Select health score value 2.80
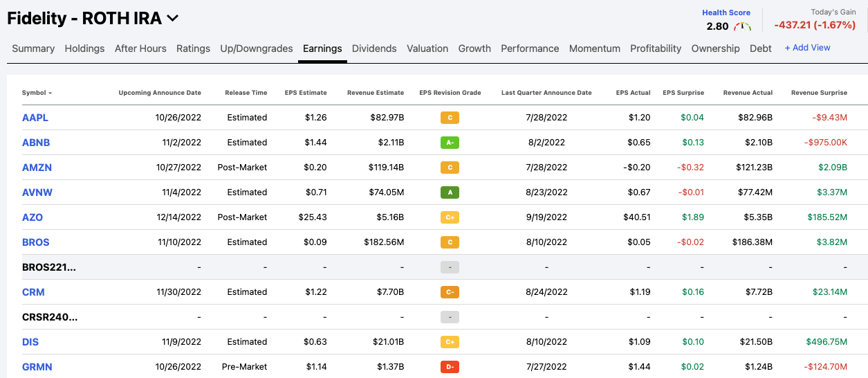The width and height of the screenshot is (868, 378). tap(717, 26)
